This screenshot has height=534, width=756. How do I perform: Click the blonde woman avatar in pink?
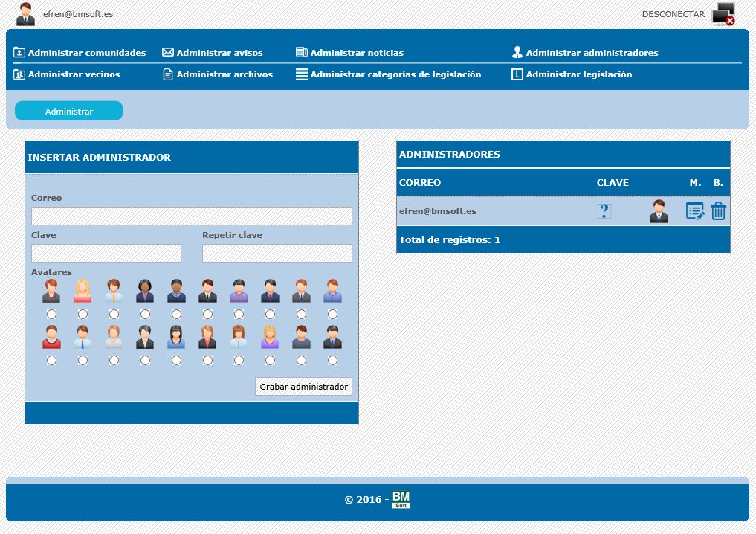[83, 291]
